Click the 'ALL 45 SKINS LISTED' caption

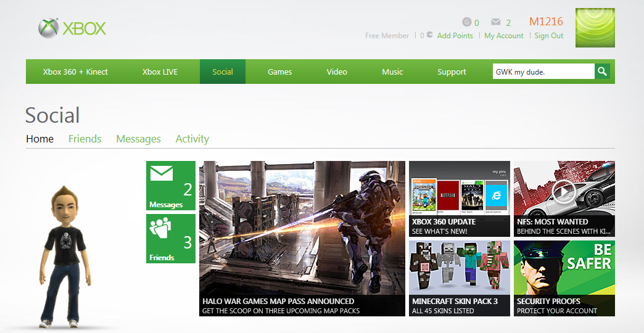tap(443, 311)
